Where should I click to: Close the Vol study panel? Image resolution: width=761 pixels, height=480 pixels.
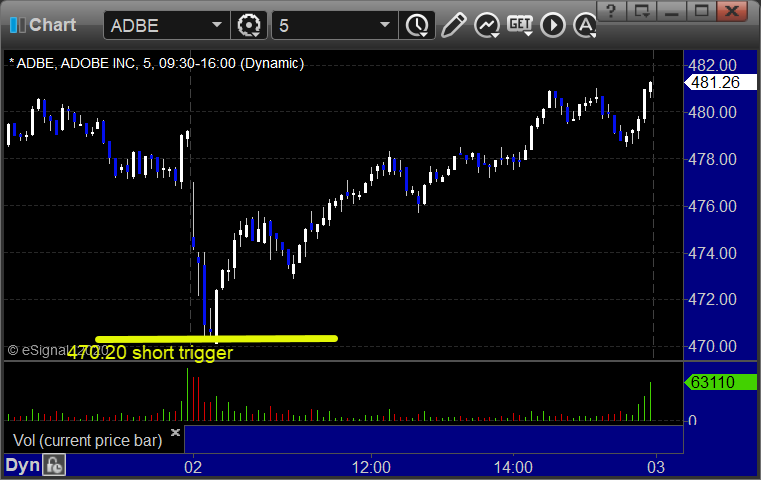pyautogui.click(x=175, y=432)
